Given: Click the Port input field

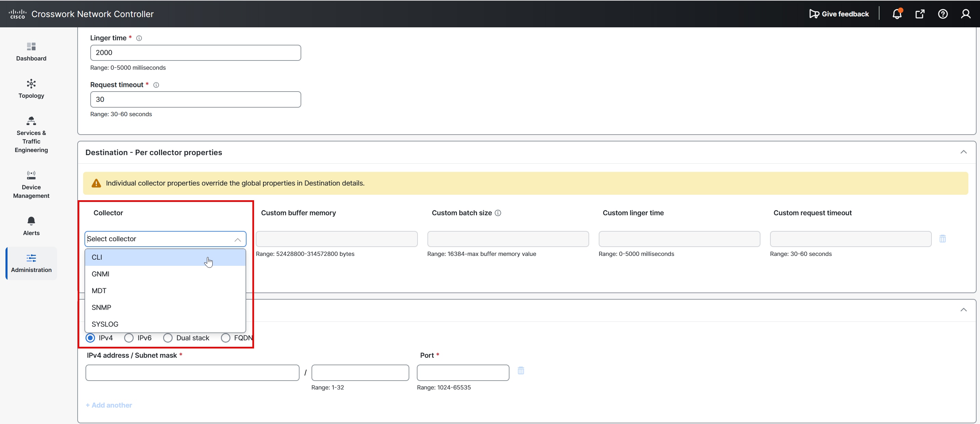Looking at the screenshot, I should point(463,373).
